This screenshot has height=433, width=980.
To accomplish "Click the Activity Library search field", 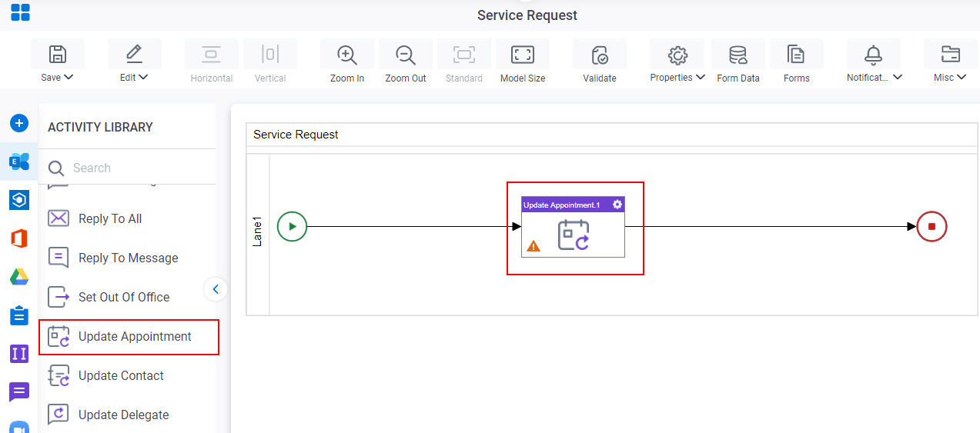I will (127, 168).
